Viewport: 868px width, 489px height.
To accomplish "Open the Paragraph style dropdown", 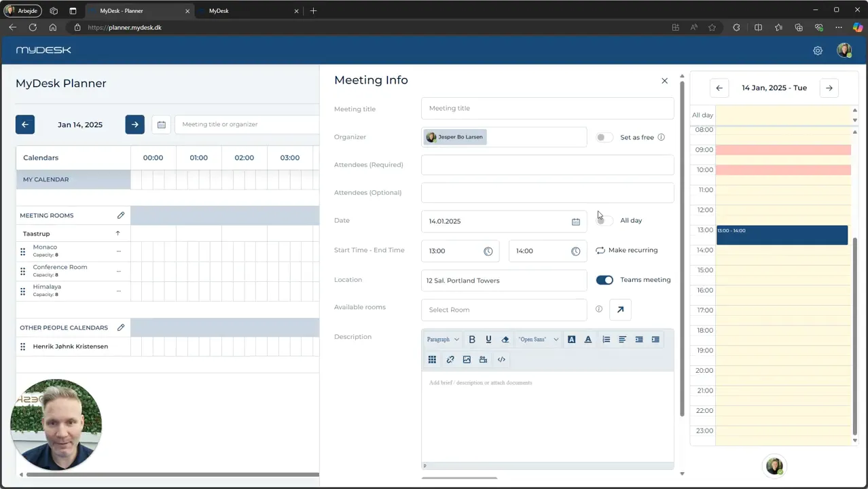I will 443,340.
